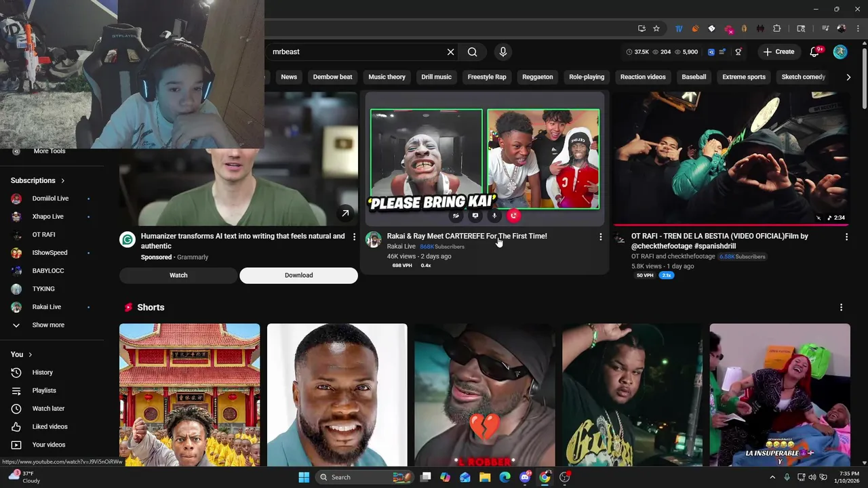This screenshot has height=488, width=868.
Task: Select the Drill music chip
Action: [x=436, y=77]
